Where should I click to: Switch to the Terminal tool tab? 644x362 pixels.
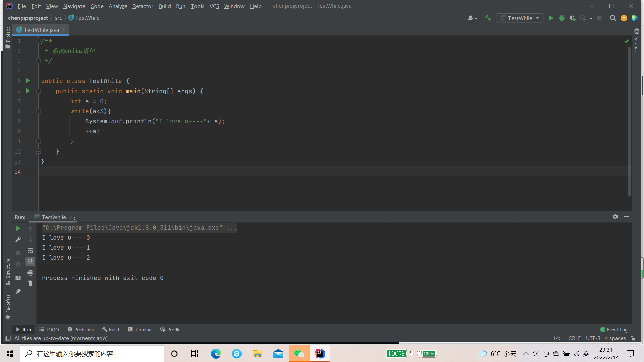point(140,330)
